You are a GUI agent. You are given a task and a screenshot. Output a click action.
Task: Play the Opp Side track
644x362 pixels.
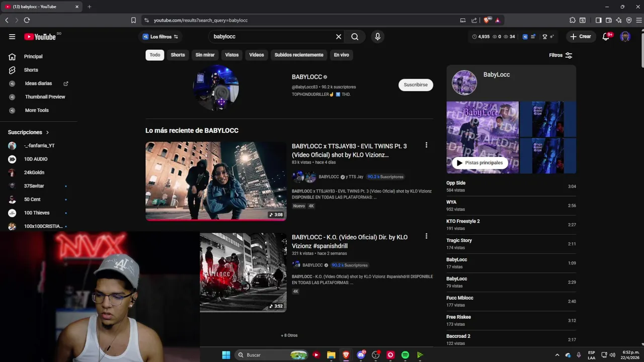tap(511, 187)
